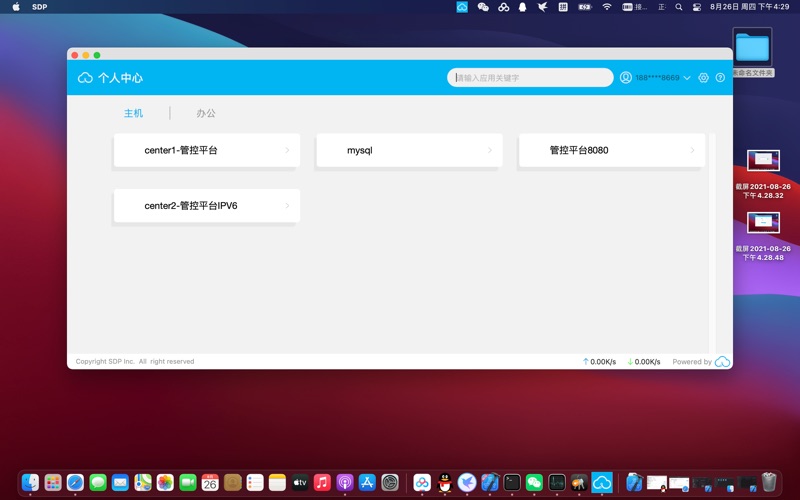The image size is (800, 500).
Task: Expand the mysql entry chevron
Action: point(490,151)
